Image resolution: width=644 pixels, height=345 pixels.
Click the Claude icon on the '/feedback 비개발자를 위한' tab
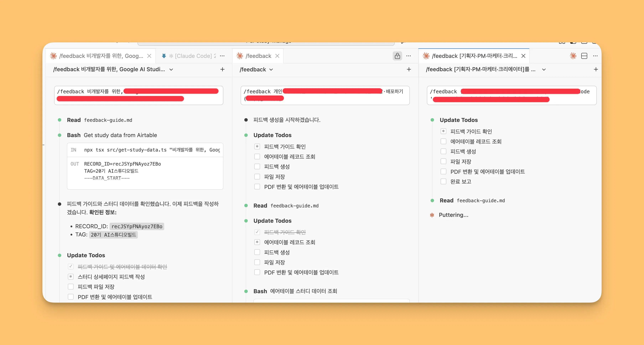tap(53, 56)
